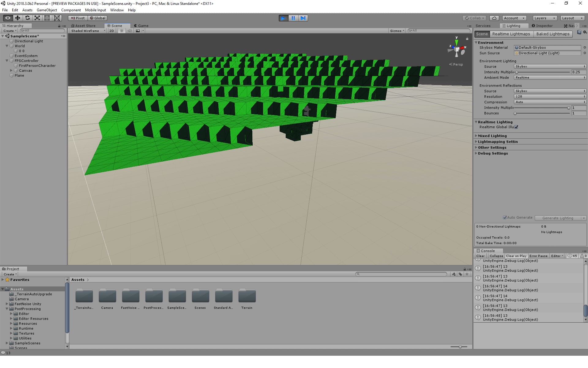
Task: Toggle 2D scene view mode
Action: (111, 31)
